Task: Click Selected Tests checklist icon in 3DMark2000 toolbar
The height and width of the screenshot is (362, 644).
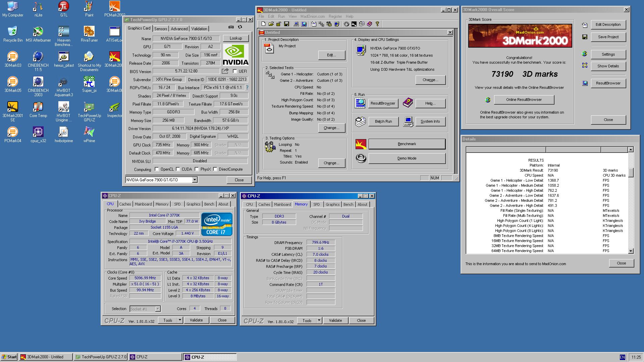Action: point(321,24)
